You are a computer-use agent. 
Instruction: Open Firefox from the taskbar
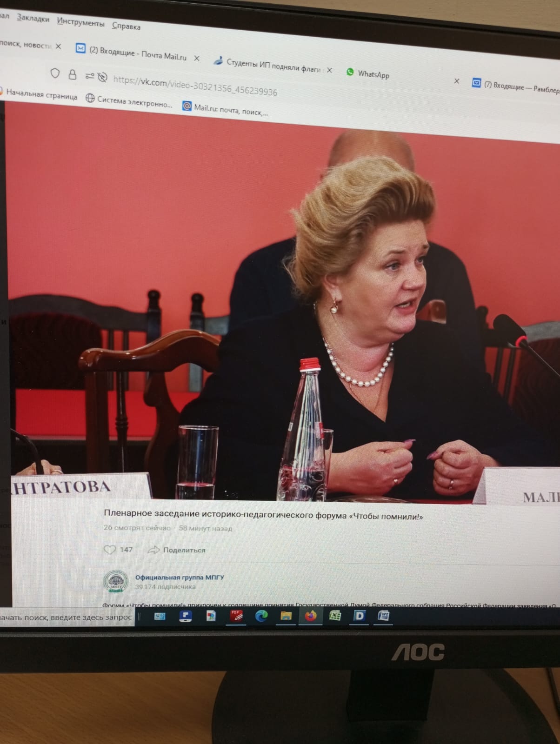[x=311, y=616]
